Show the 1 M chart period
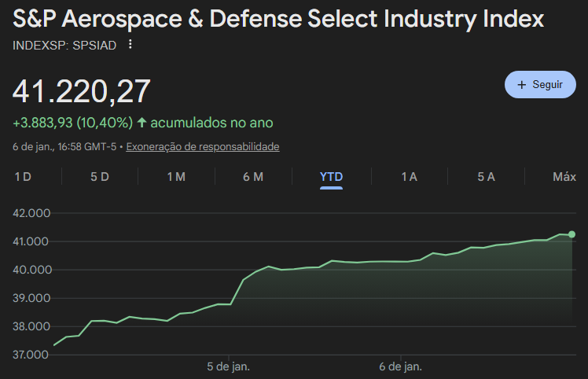Viewport: 588px width, 379px height. (176, 177)
